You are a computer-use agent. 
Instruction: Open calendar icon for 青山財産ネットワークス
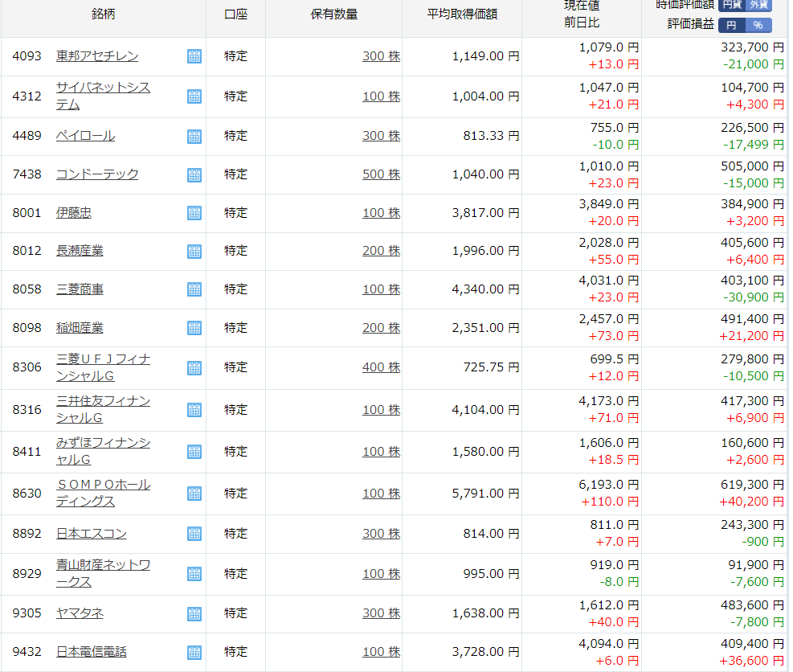point(194,574)
